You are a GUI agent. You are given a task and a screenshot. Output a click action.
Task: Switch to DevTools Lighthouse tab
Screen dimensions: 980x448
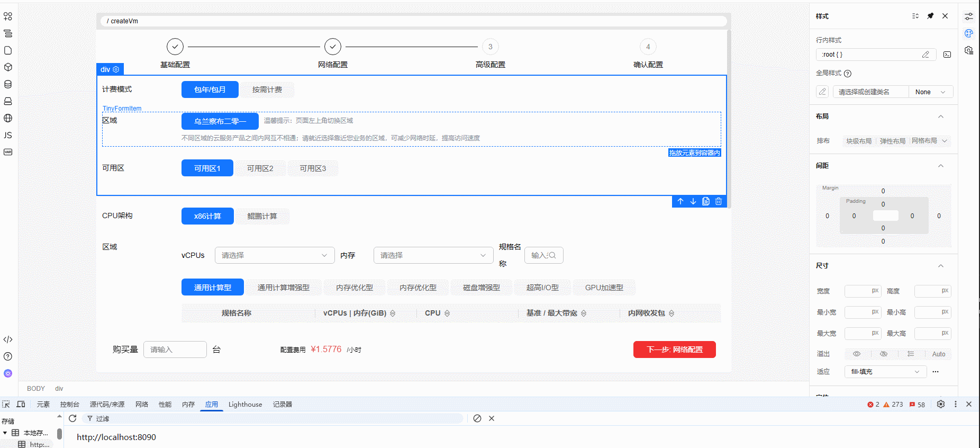[246, 404]
